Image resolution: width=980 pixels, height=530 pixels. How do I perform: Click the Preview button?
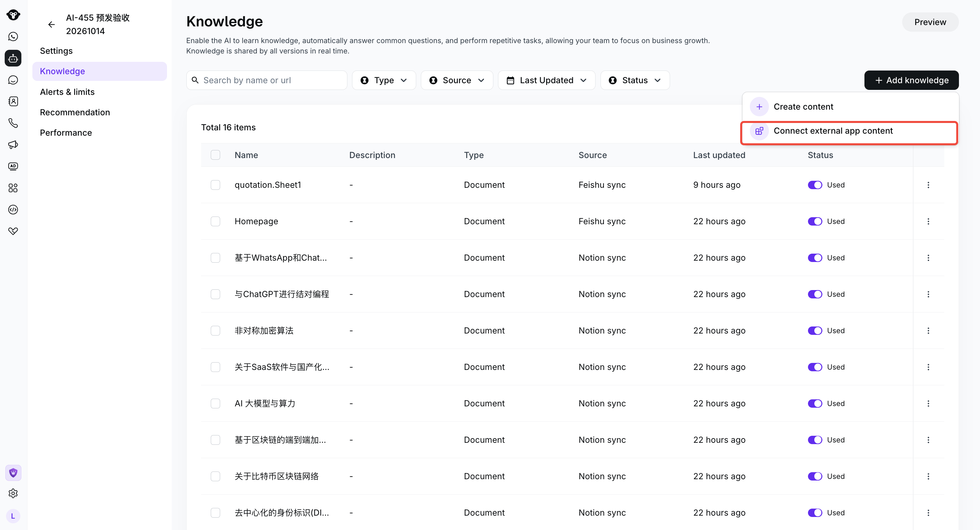(930, 22)
